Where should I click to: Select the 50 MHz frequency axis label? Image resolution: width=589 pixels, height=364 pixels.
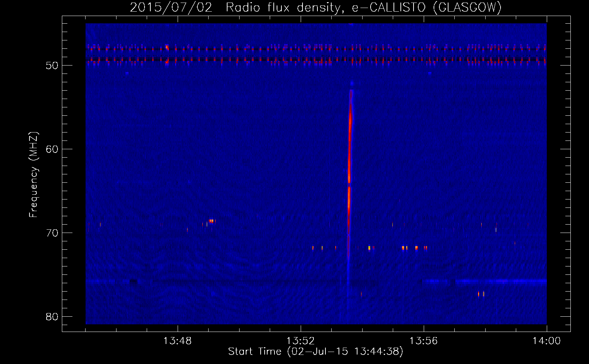(52, 66)
